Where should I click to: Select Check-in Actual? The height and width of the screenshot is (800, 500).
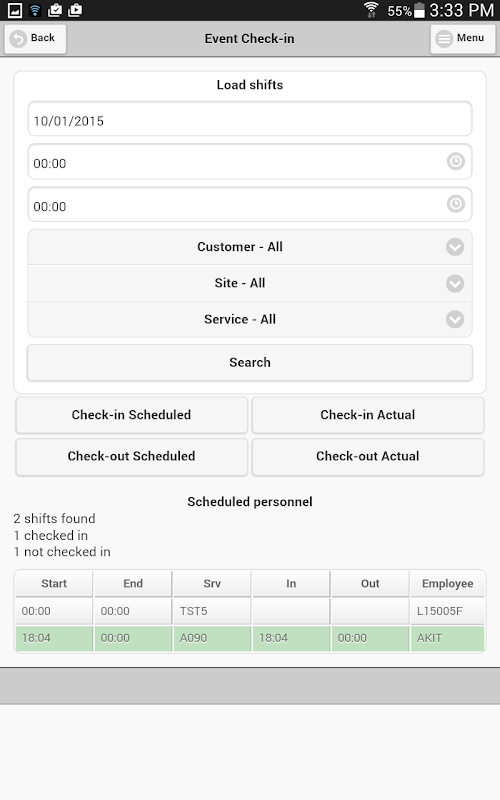point(368,415)
